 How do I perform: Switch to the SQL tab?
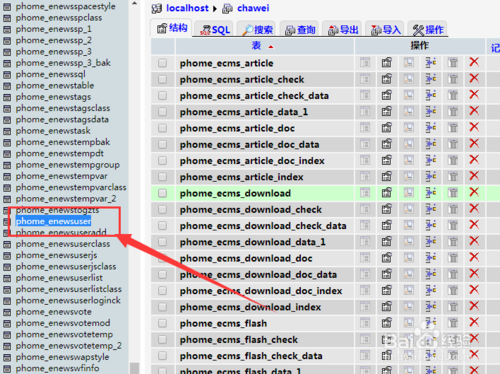(x=215, y=29)
